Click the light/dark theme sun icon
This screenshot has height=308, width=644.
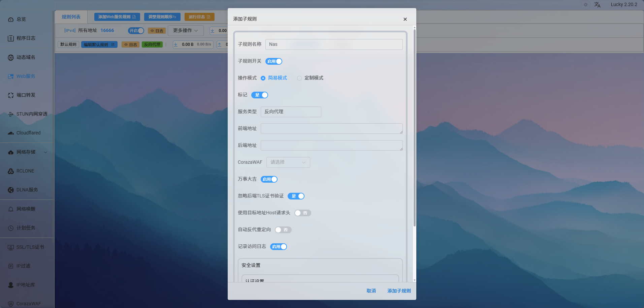[x=586, y=5]
